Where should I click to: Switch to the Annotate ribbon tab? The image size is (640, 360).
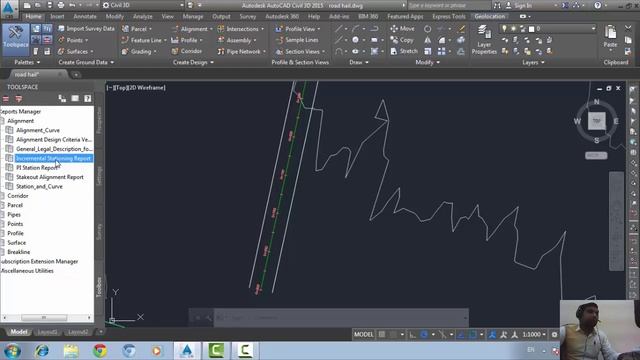click(85, 16)
